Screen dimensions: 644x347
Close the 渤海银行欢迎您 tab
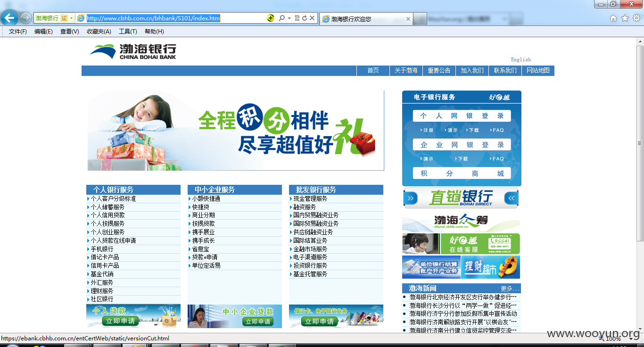tap(408, 18)
